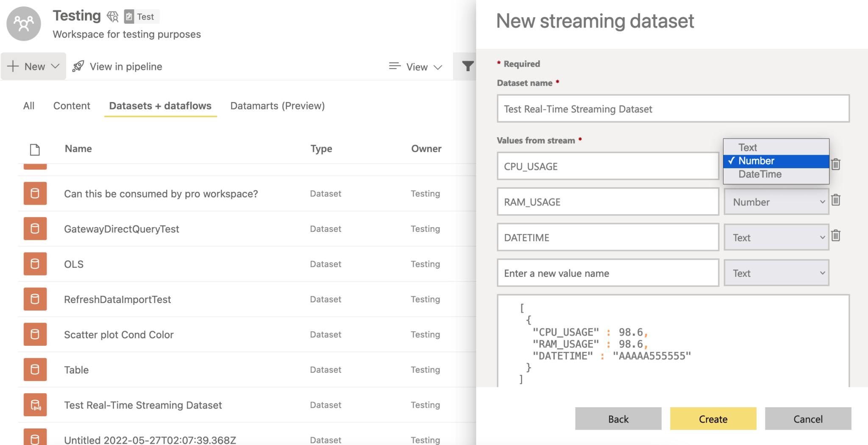
Task: Switch to the Content tab
Action: click(x=72, y=106)
